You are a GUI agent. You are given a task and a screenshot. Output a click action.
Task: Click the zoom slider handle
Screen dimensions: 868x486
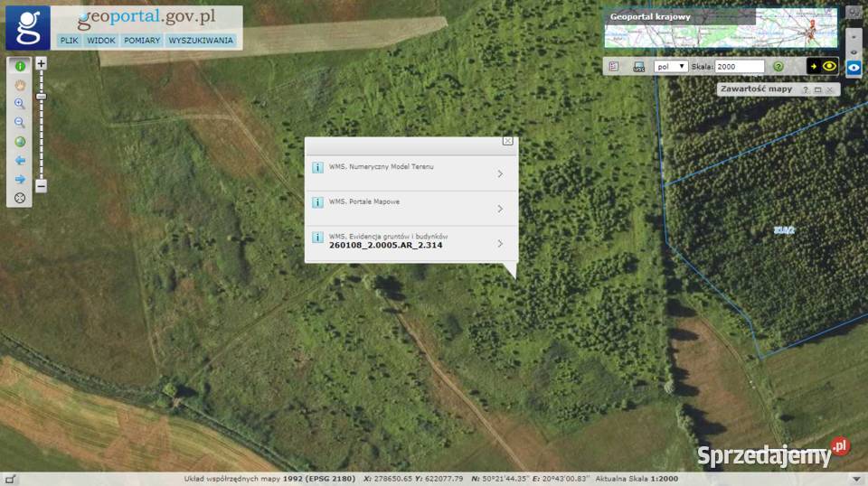point(41,96)
